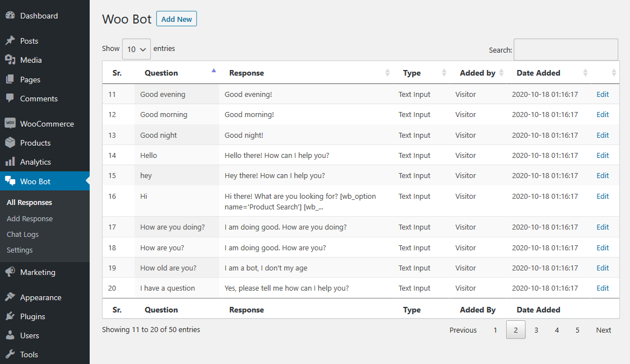The height and width of the screenshot is (364, 630).
Task: Click the Plugins plug icon
Action: click(x=10, y=316)
